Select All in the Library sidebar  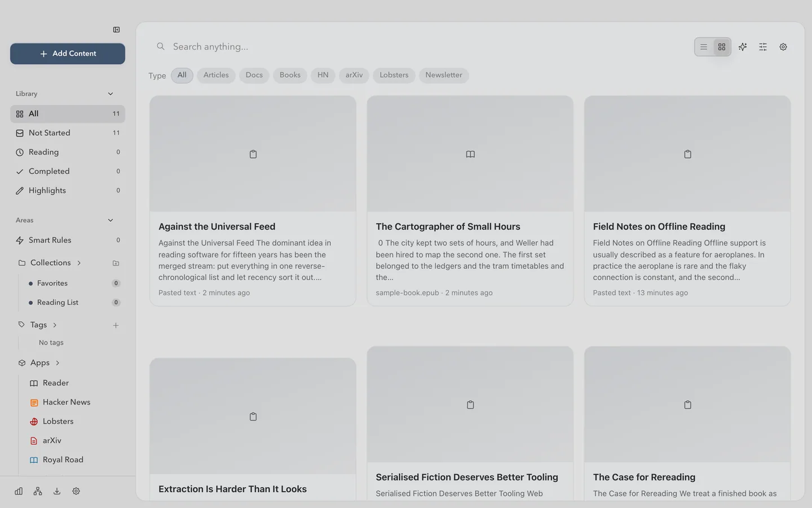[x=68, y=113]
